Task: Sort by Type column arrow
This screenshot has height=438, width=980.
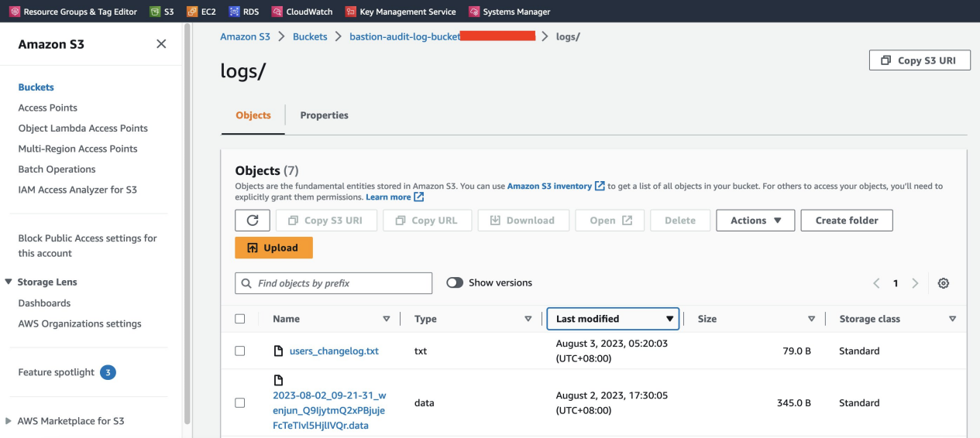Action: click(528, 319)
